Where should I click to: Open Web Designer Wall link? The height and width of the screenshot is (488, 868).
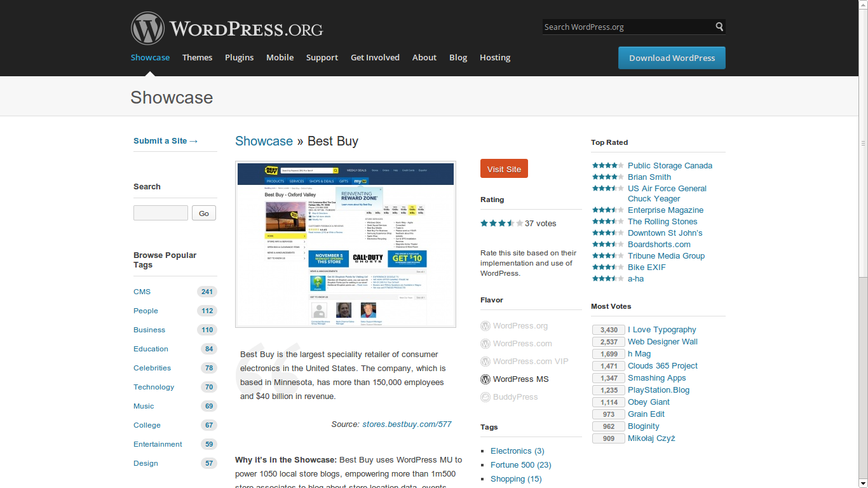coord(663,342)
